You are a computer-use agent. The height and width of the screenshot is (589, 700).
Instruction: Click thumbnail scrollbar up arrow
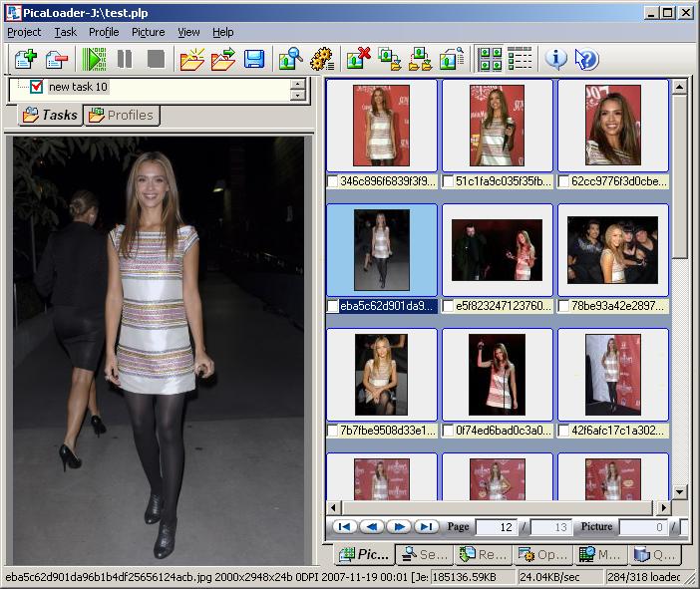coord(679,87)
